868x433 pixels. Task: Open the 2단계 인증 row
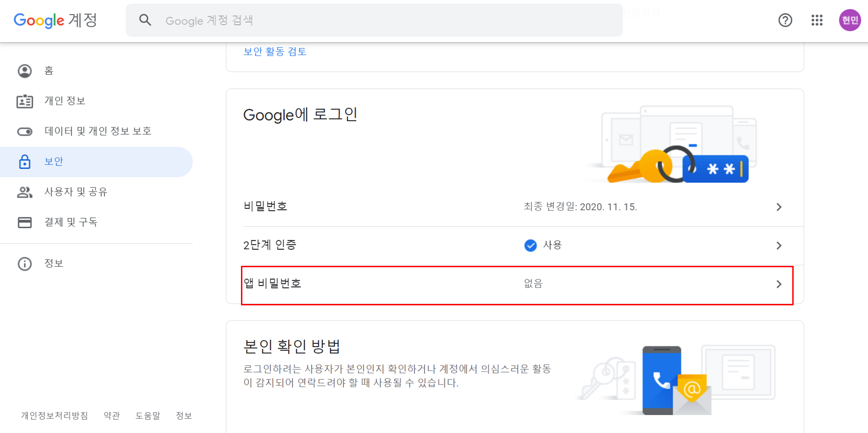tap(515, 246)
